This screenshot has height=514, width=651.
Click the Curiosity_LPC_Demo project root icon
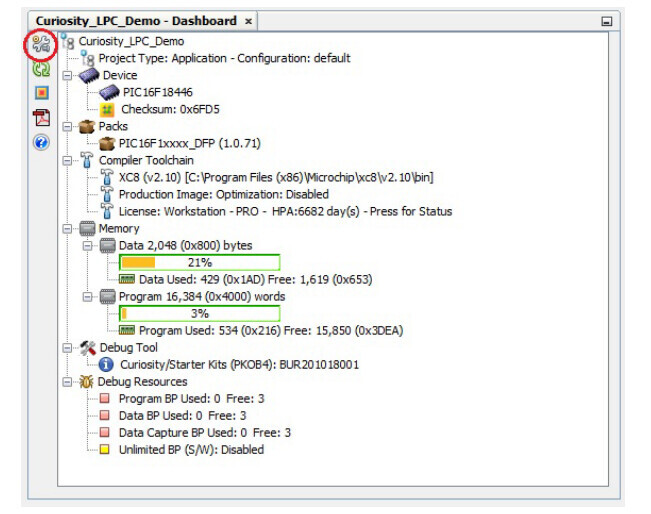67,41
